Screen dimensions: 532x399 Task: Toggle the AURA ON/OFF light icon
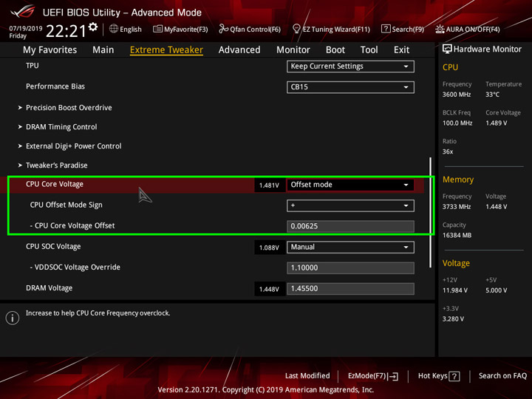click(x=440, y=29)
